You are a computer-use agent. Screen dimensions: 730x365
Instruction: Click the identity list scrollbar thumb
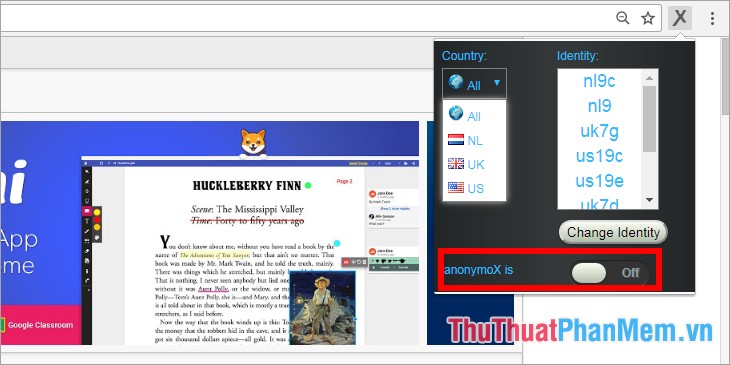coord(649,119)
